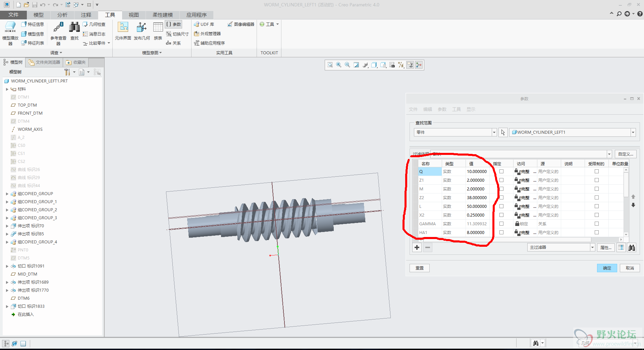Click the 确定 button

pyautogui.click(x=607, y=268)
